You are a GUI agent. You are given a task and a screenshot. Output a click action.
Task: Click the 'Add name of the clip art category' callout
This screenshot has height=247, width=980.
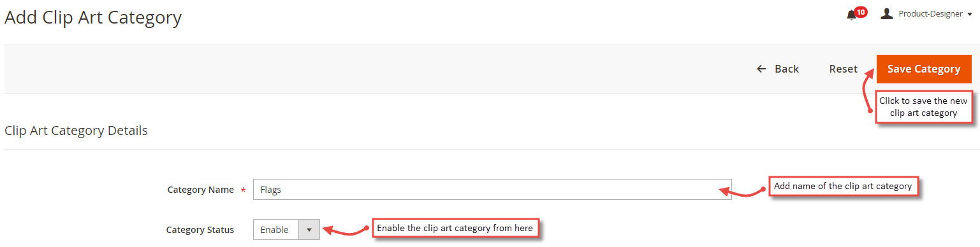pos(844,187)
